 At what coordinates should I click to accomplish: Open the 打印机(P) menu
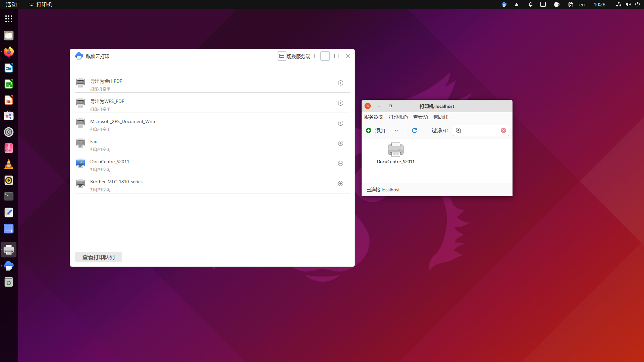pos(398,117)
